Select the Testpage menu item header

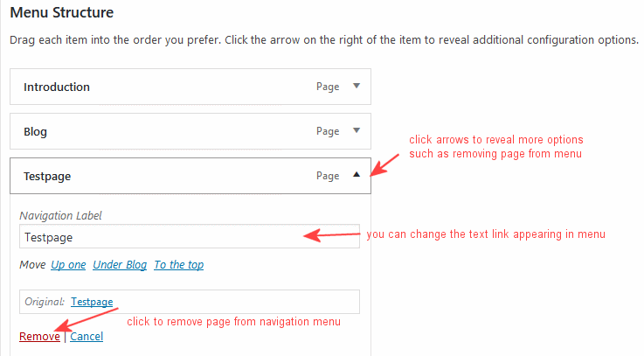[190, 176]
